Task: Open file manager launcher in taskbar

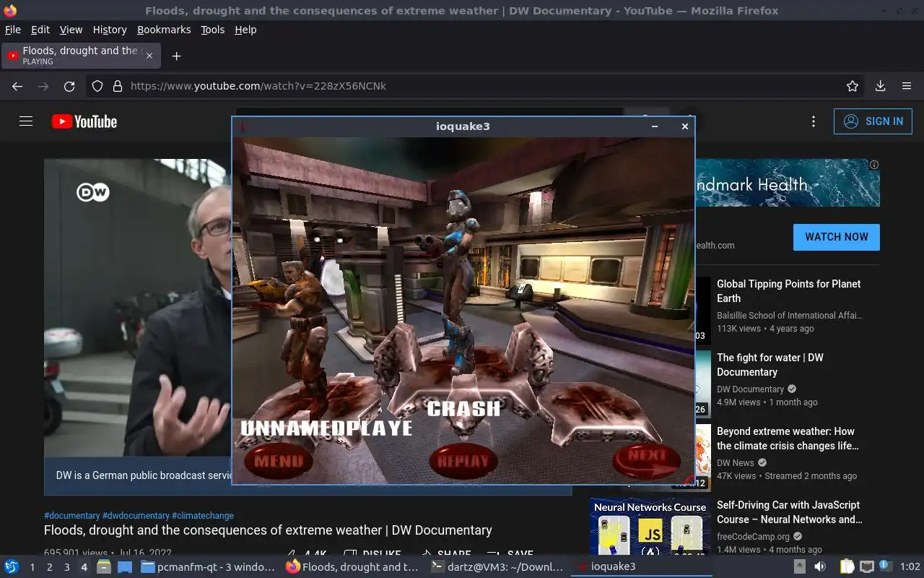Action: click(104, 567)
